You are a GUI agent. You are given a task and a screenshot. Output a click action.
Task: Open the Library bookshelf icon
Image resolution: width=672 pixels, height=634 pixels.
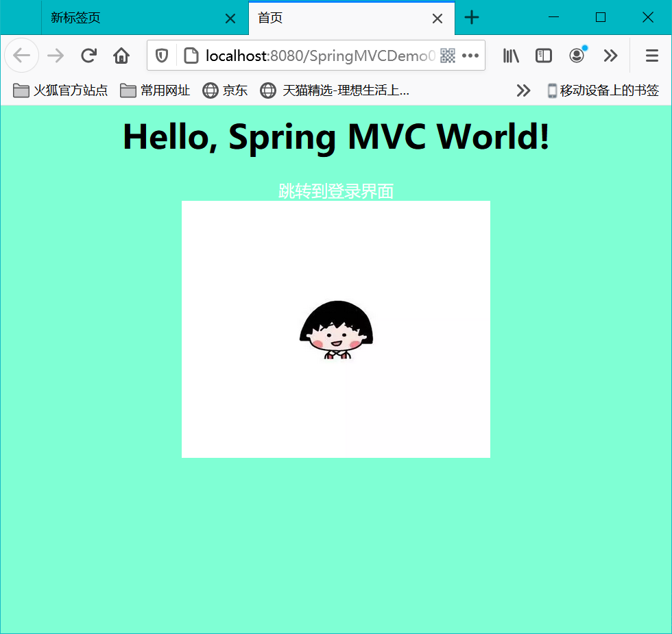(x=511, y=56)
